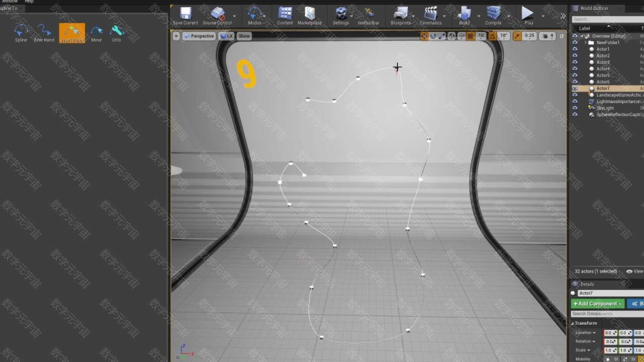Toggle visibility of Actor5
Viewport: 644px width, 362px height.
575,75
